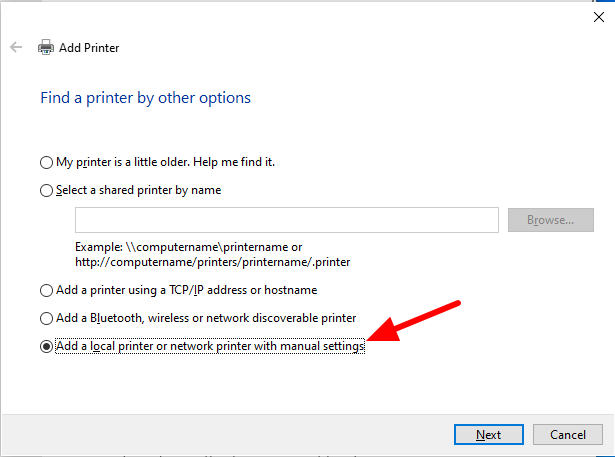Image resolution: width=615 pixels, height=457 pixels.
Task: Click the 'Add Printer' title text
Action: point(89,48)
